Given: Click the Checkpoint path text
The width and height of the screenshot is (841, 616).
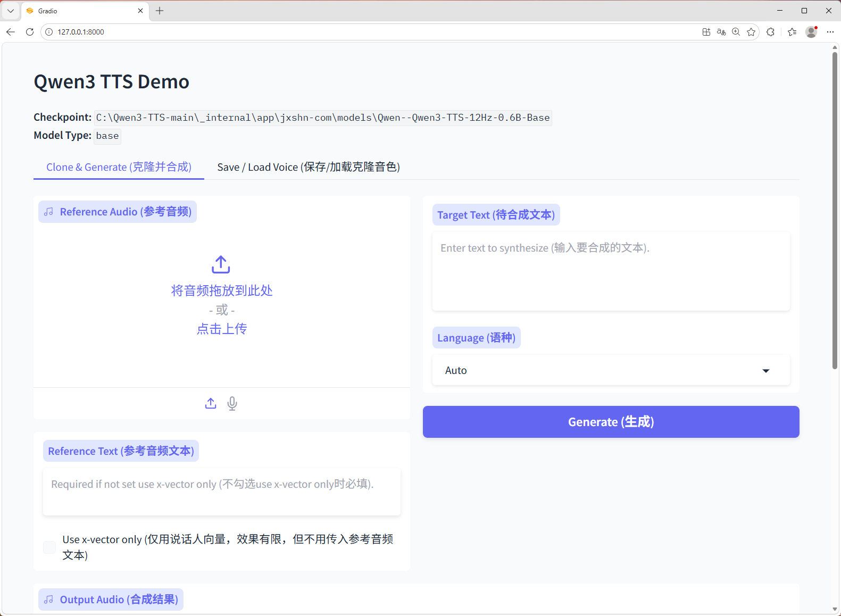Looking at the screenshot, I should pos(323,118).
